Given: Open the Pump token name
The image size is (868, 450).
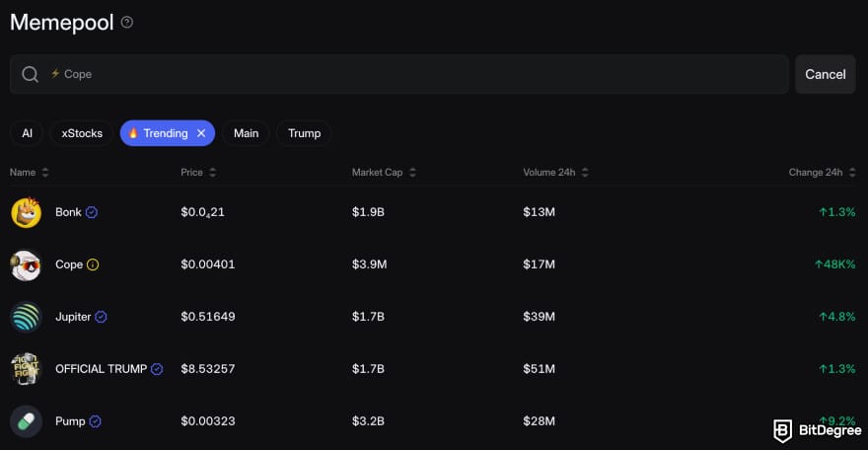Looking at the screenshot, I should point(70,421).
